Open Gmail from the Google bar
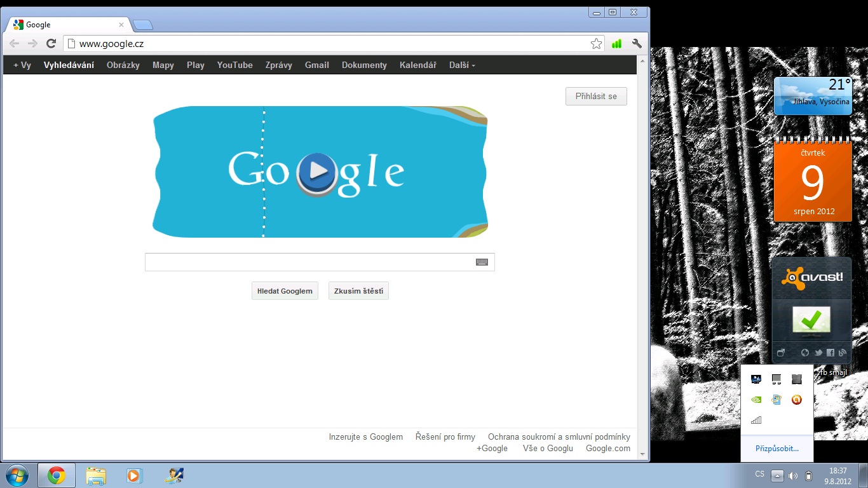This screenshot has width=868, height=488. click(x=317, y=65)
